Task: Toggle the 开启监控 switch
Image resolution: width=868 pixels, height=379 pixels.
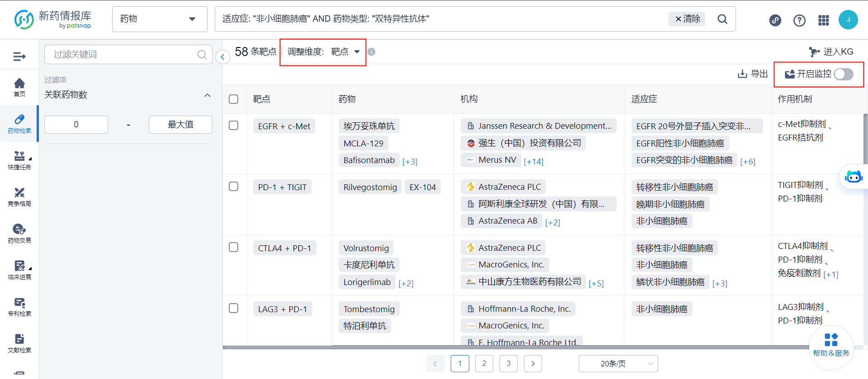Action: point(844,74)
